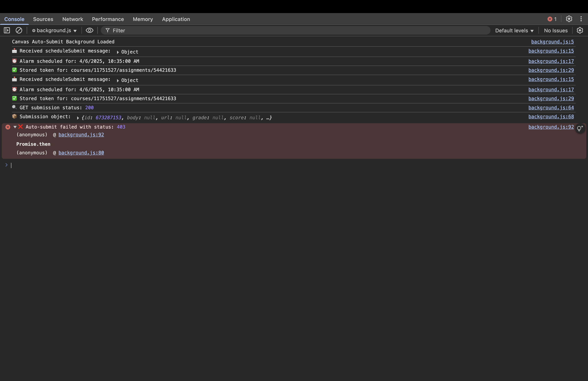The height and width of the screenshot is (381, 588).
Task: Open console settings gear beside No Issues
Action: tap(580, 30)
